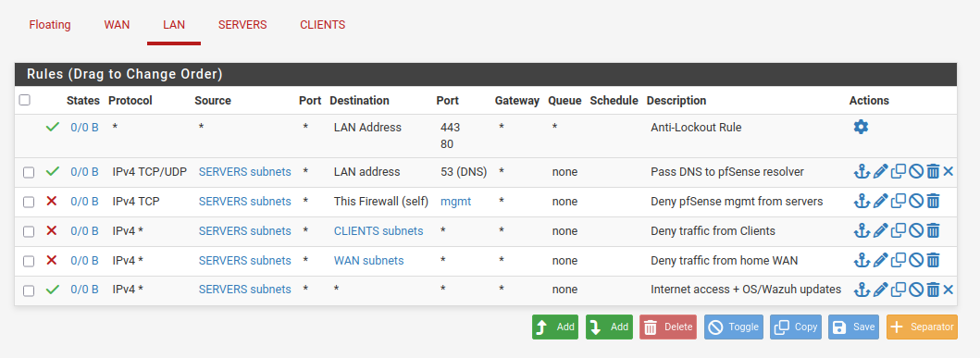Screen dimensions: 980x358
Task: Edit the Deny traffic from home WAN rule
Action: coord(880,261)
